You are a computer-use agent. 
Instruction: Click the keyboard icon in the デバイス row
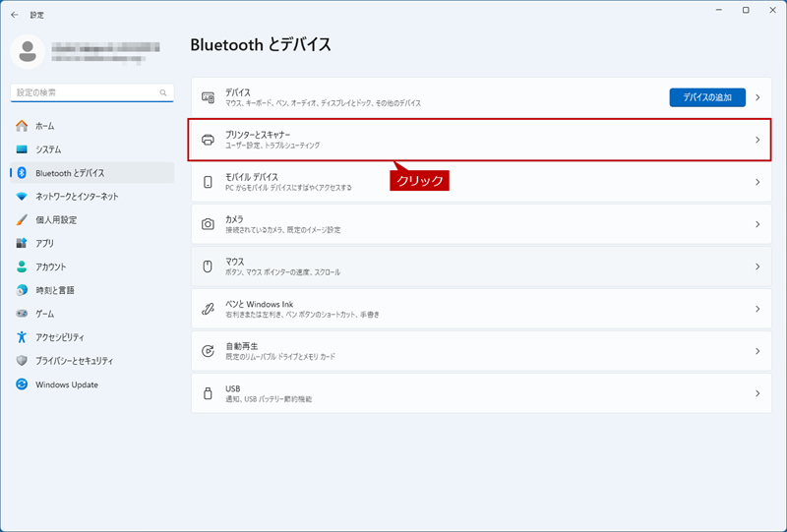click(x=208, y=97)
